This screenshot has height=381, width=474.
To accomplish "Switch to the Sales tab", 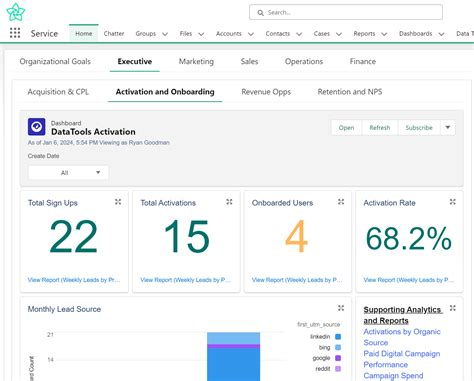I will point(249,61).
